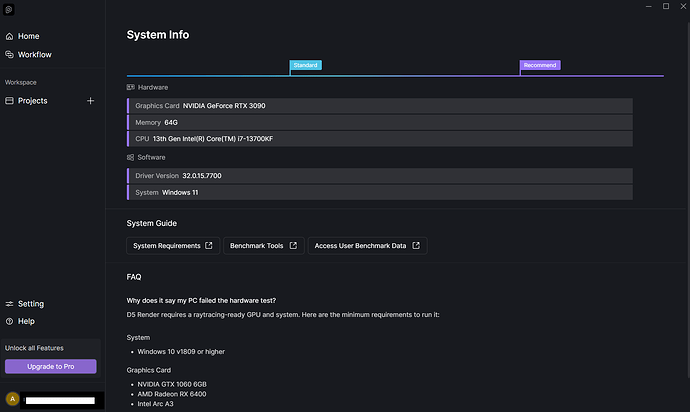The width and height of the screenshot is (690, 412).
Task: Click the Hardware section icon
Action: (x=131, y=87)
